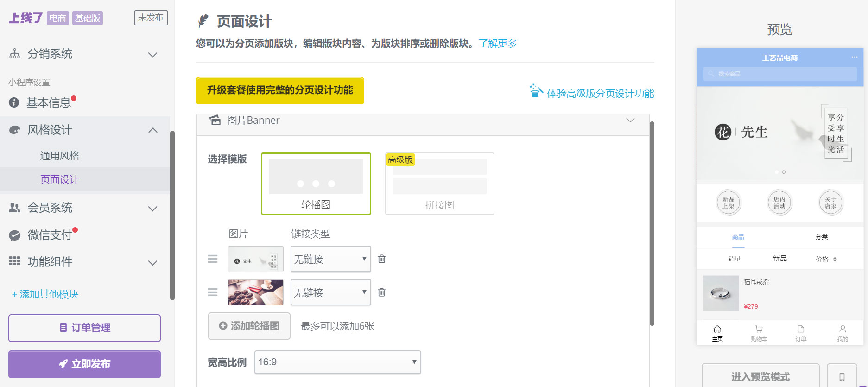Open the 了解更多 link
The height and width of the screenshot is (387, 868).
pos(498,44)
